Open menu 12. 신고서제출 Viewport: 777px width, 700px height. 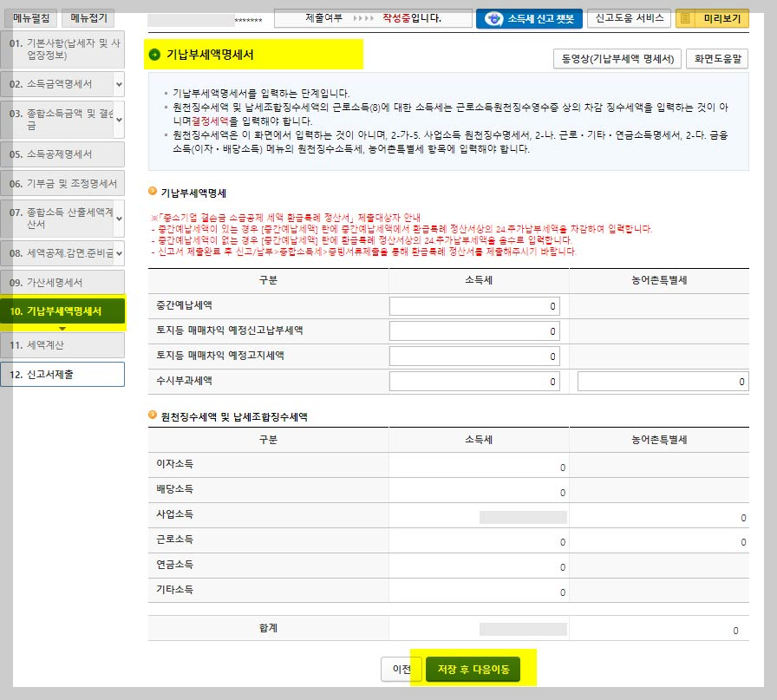[x=63, y=375]
